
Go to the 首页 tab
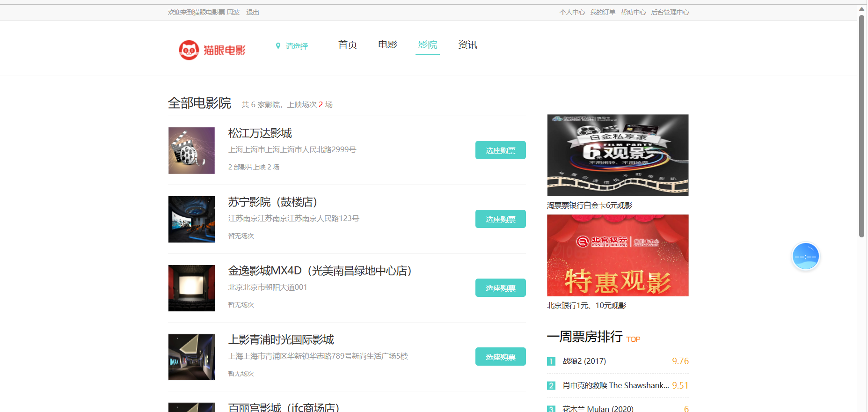348,45
